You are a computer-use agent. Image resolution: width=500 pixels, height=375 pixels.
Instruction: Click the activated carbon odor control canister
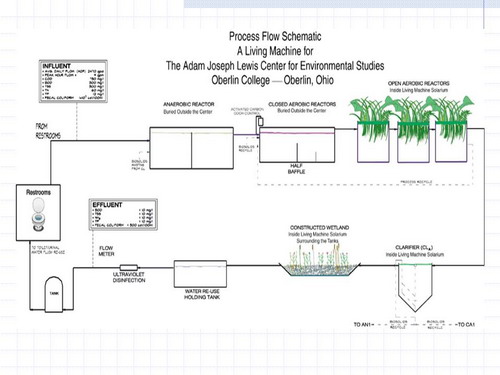click(260, 121)
